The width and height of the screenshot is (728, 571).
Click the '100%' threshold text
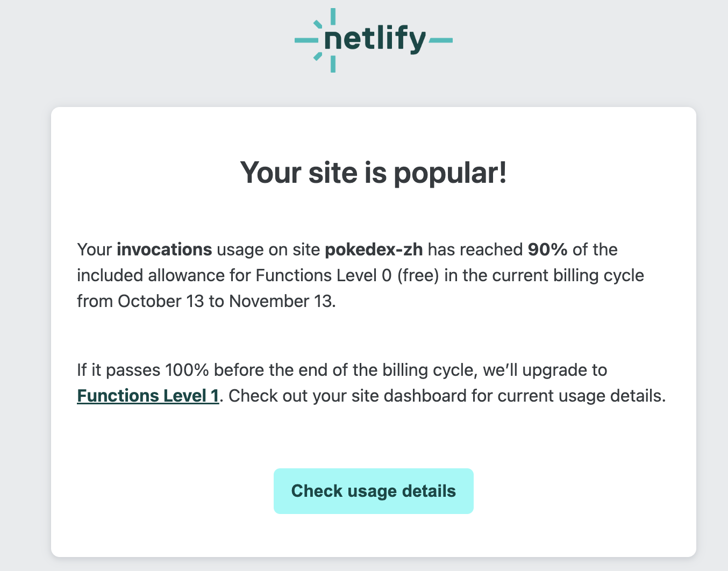[188, 370]
